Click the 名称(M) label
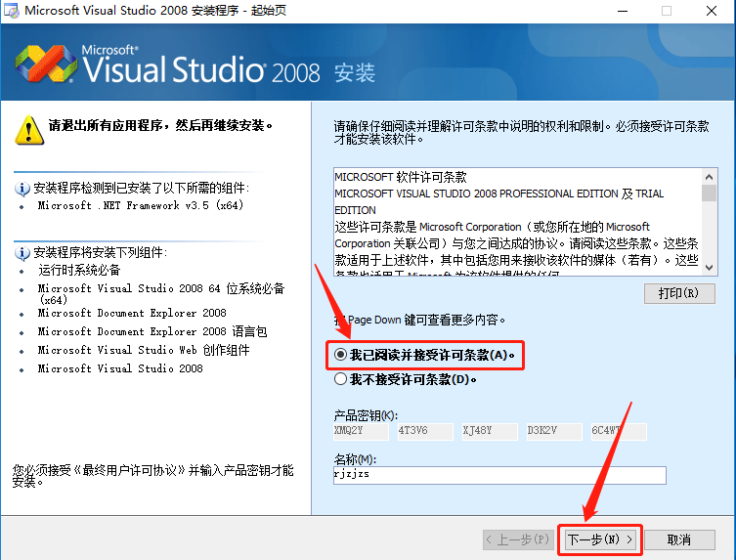736x560 pixels. click(x=355, y=459)
